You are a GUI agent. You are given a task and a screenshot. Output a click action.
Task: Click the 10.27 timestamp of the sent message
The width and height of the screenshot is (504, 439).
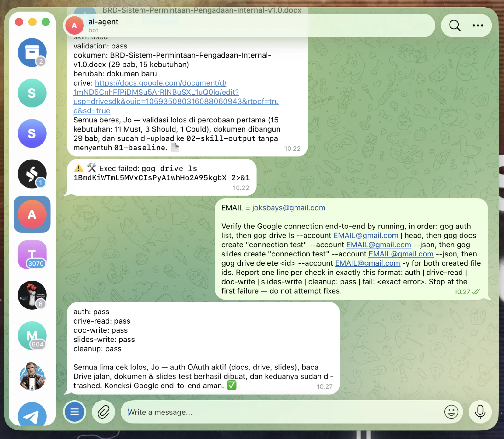click(x=462, y=292)
